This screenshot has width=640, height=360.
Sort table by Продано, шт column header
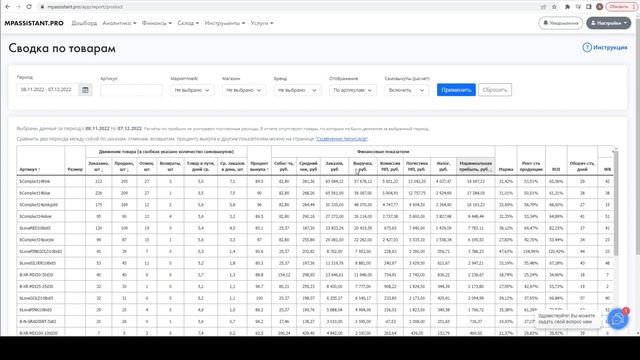(124, 166)
